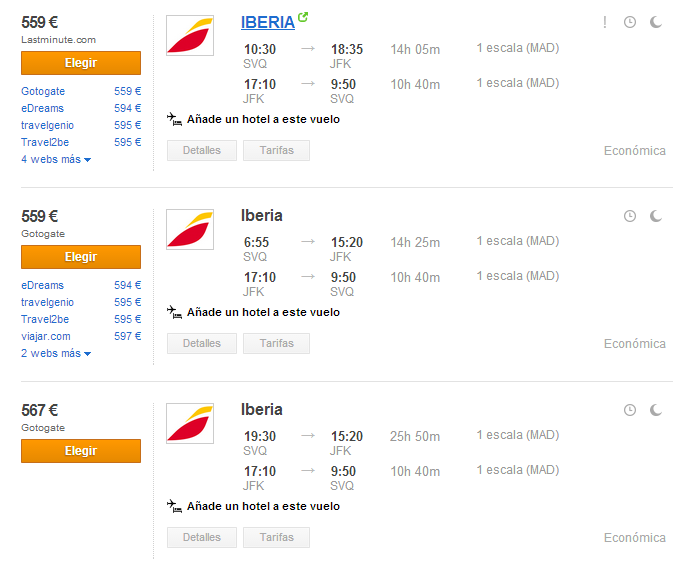The image size is (694, 567).
Task: Open Tarifas for the 10:30 SVQ flight
Action: (x=276, y=150)
